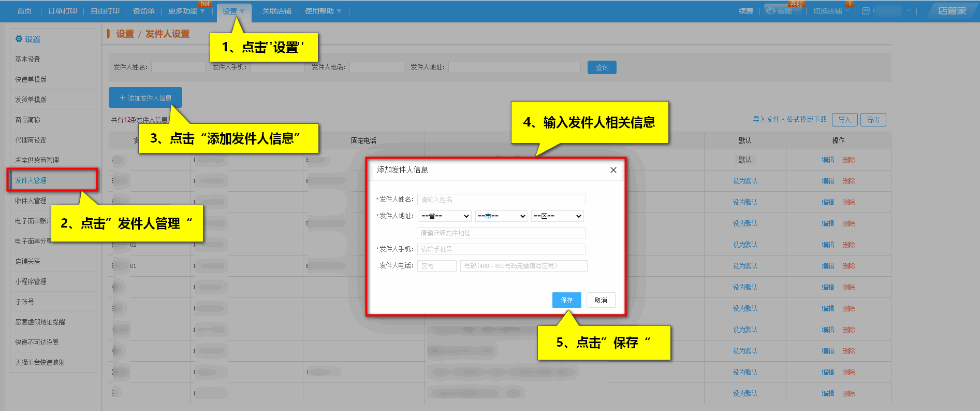
Task: Go to 订单打印 tab
Action: pyautogui.click(x=63, y=11)
